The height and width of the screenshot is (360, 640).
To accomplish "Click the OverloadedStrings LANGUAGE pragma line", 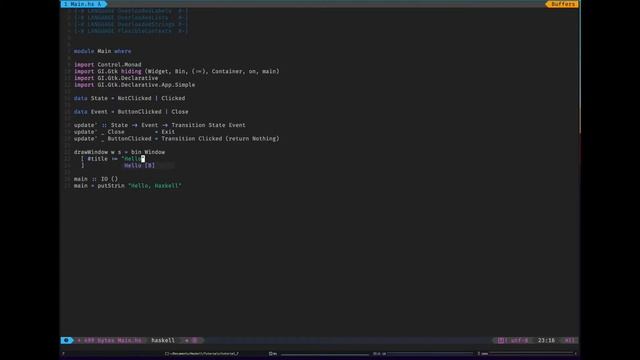I will [131, 24].
